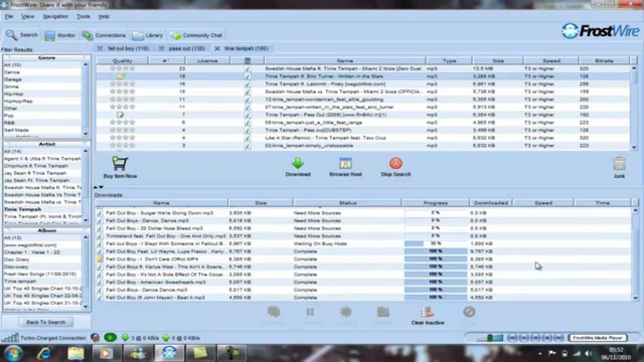Image resolution: width=644 pixels, height=362 pixels.
Task: Click the Clear Inactive downloads icon
Action: tap(428, 312)
